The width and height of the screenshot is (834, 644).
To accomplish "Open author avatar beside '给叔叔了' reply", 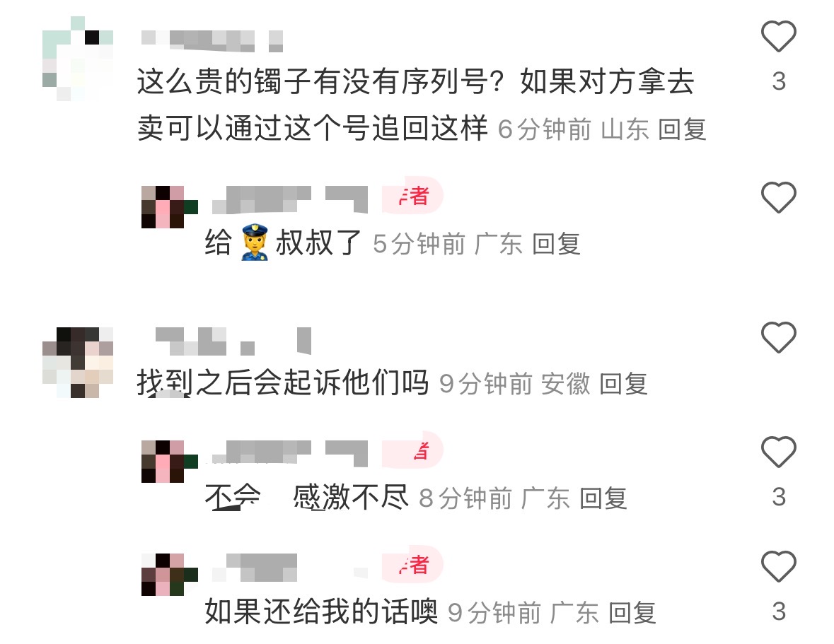I will 170,206.
